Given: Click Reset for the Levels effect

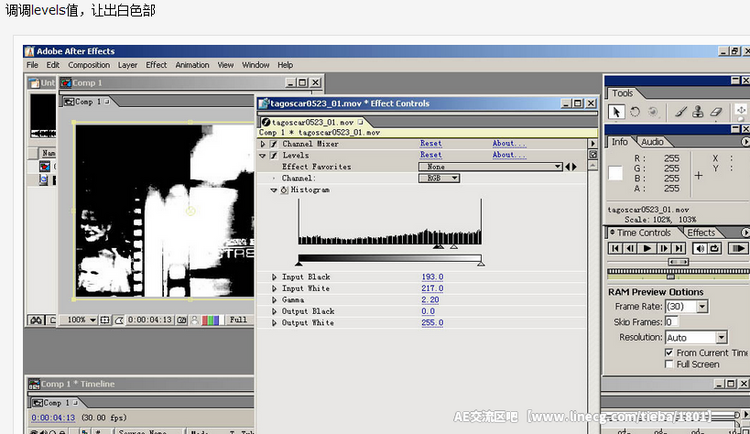Looking at the screenshot, I should click(430, 156).
